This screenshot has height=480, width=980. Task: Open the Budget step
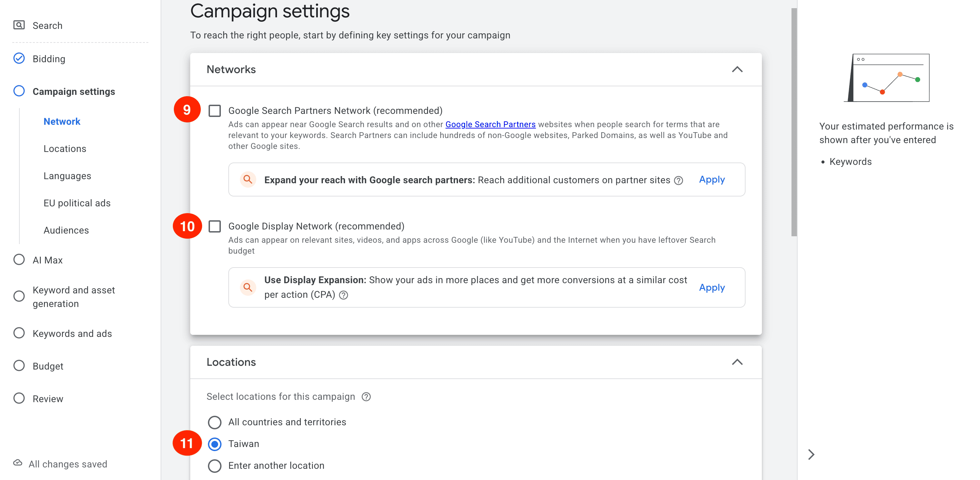tap(48, 366)
